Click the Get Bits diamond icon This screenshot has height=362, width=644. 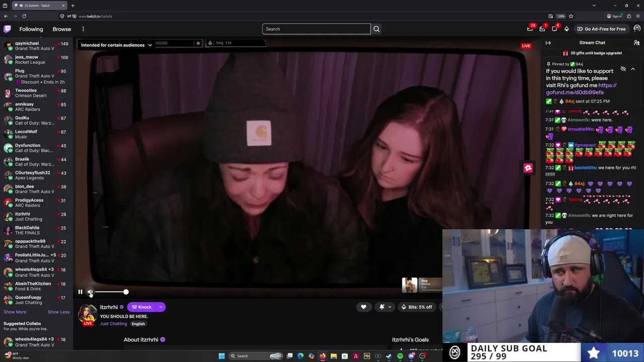pyautogui.click(x=567, y=29)
